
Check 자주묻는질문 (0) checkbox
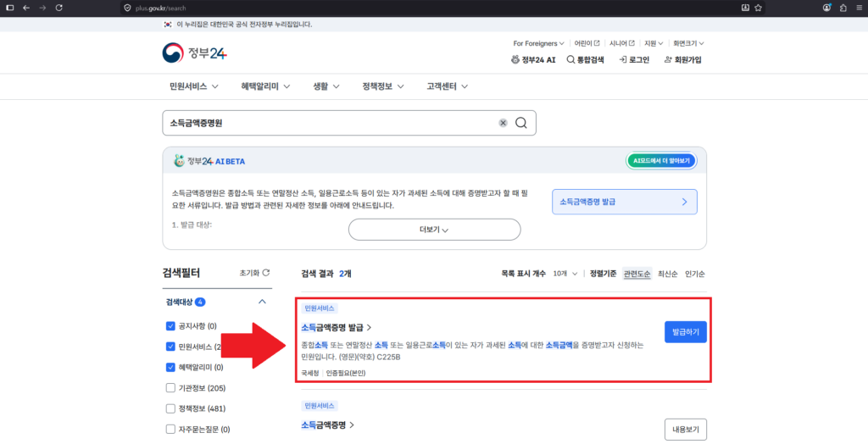point(170,429)
